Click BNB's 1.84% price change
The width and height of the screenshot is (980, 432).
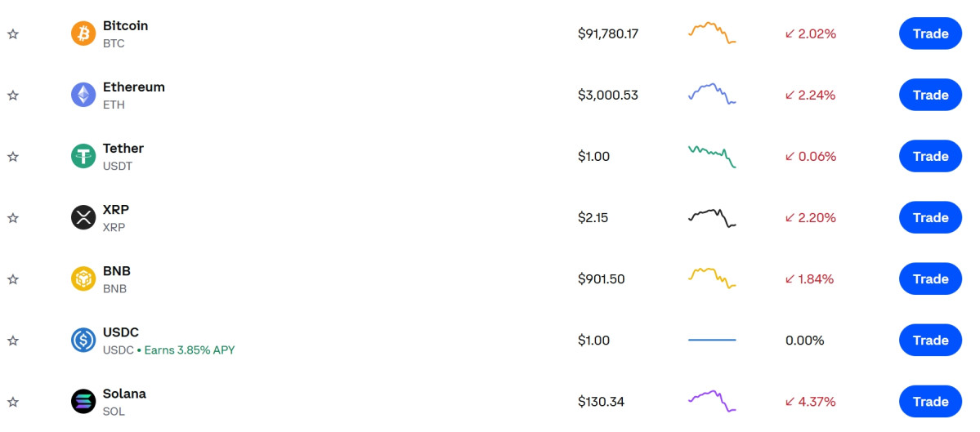809,279
